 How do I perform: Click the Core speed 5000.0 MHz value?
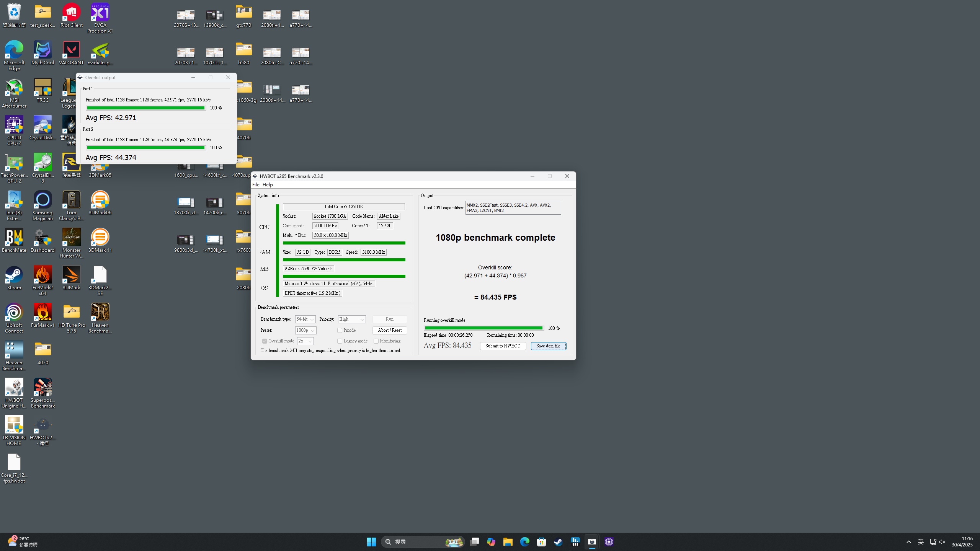tap(325, 226)
